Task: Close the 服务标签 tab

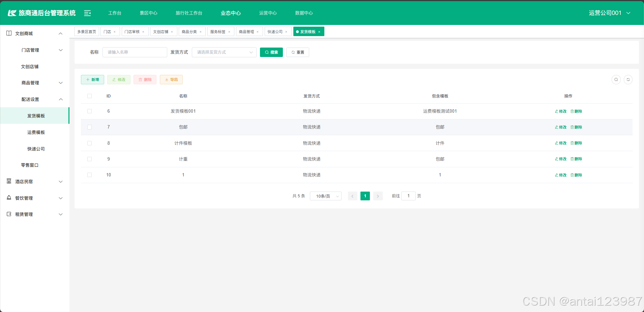Action: coord(229,32)
